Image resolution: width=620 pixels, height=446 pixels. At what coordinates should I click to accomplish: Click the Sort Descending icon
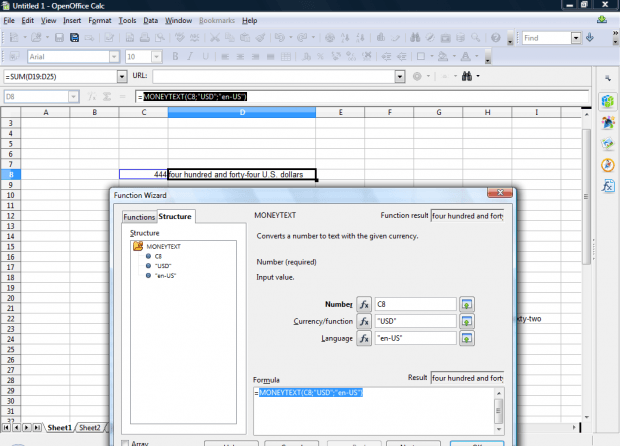(x=360, y=38)
